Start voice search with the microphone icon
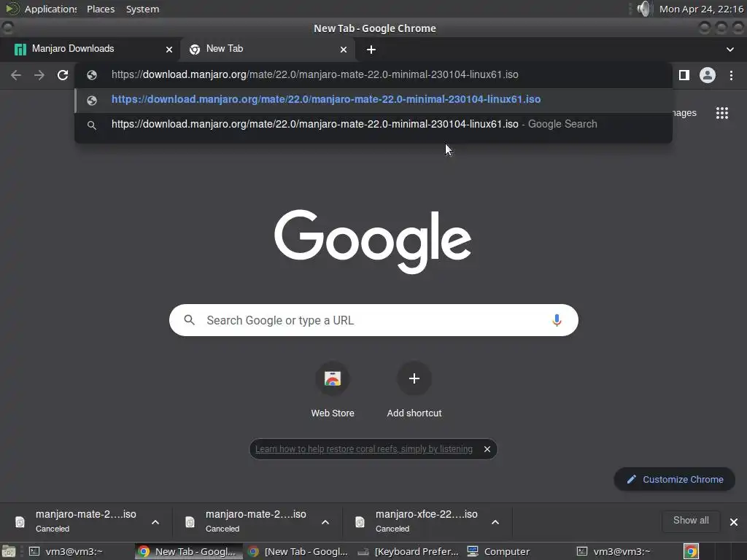Screen dimensions: 747x560 point(557,320)
